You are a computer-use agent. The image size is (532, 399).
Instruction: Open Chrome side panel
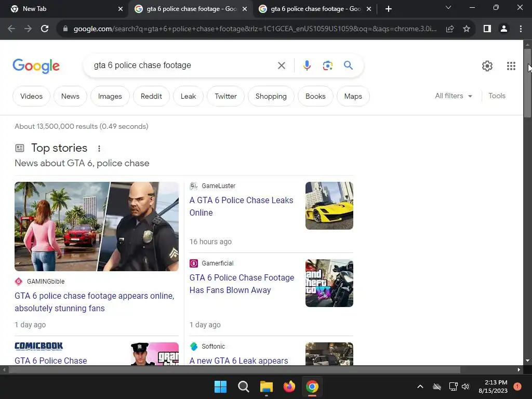pos(487,29)
